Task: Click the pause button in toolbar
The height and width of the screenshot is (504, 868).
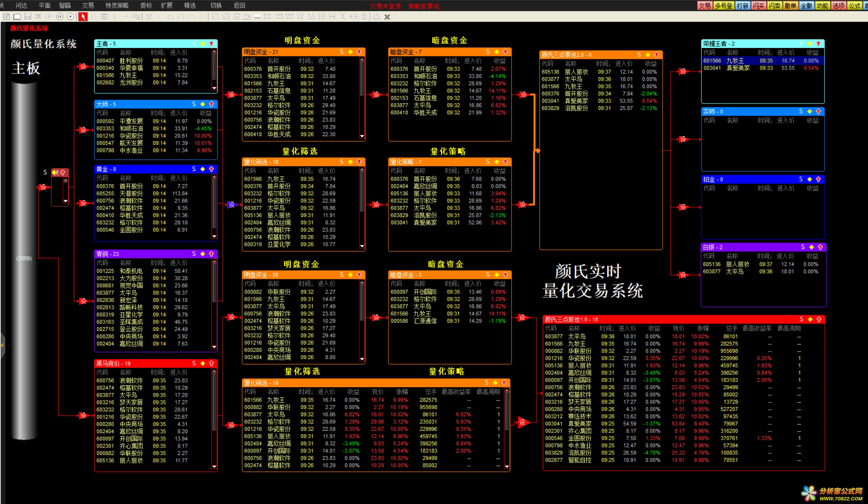Action: [x=60, y=16]
